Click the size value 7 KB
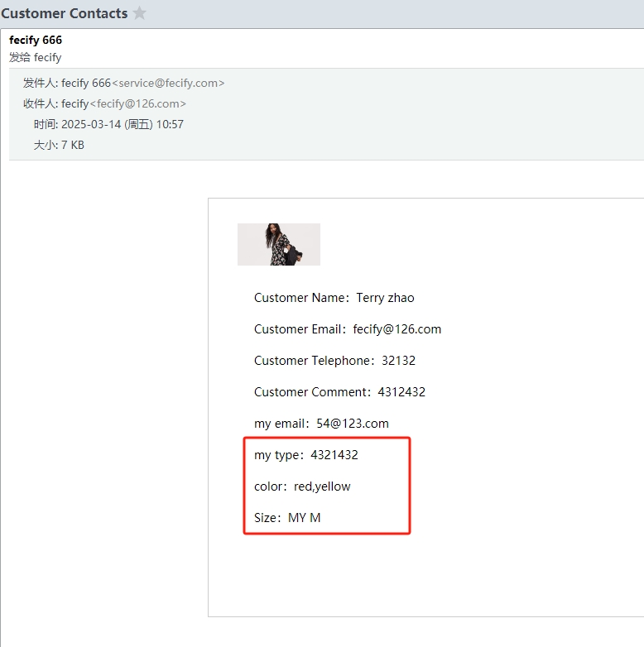The width and height of the screenshot is (644, 647). click(73, 145)
